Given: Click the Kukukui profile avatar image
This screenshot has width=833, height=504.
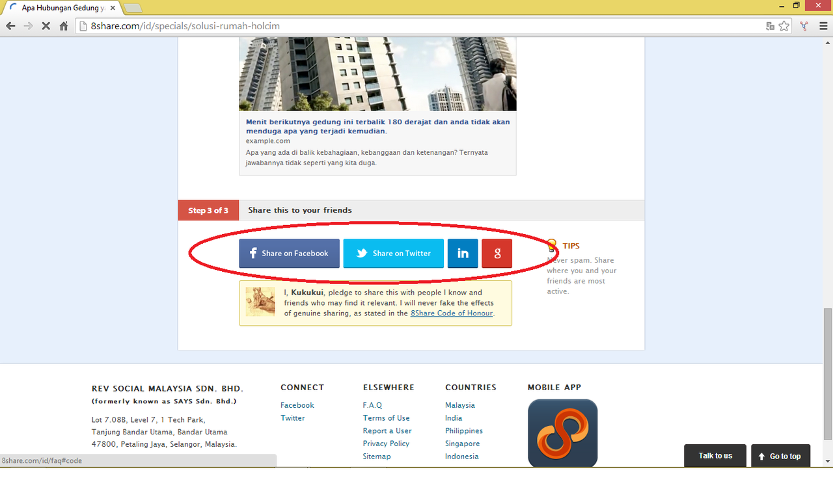Looking at the screenshot, I should (260, 302).
